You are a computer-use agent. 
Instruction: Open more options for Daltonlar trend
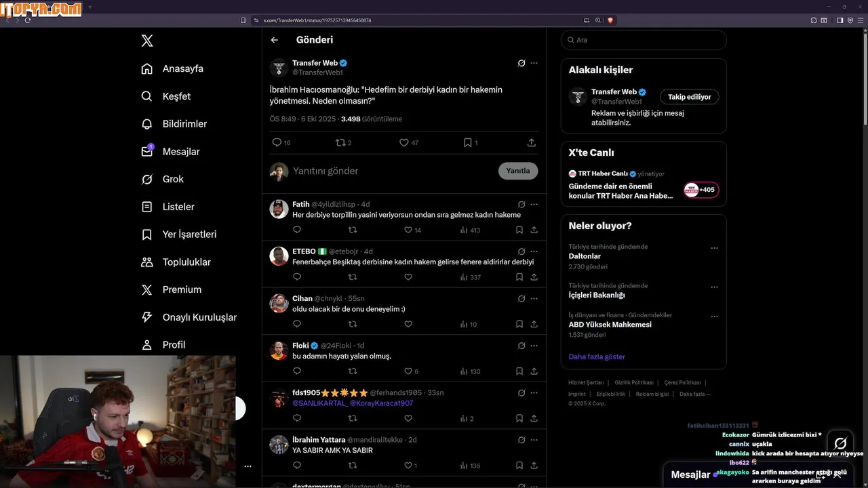(x=714, y=248)
